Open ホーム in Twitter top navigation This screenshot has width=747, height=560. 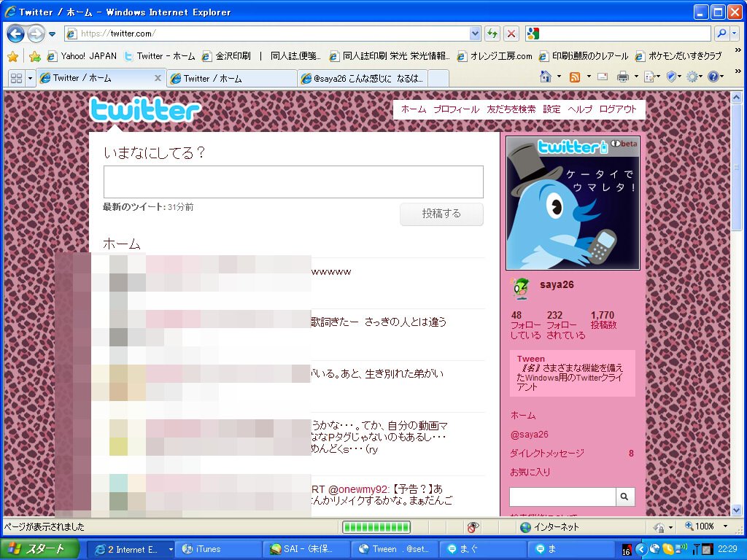414,109
